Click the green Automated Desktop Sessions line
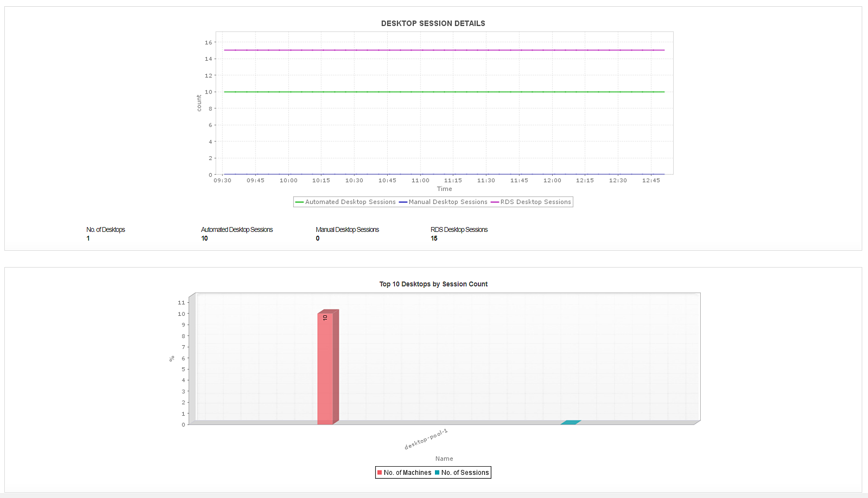Image resolution: width=868 pixels, height=498 pixels. pyautogui.click(x=444, y=92)
